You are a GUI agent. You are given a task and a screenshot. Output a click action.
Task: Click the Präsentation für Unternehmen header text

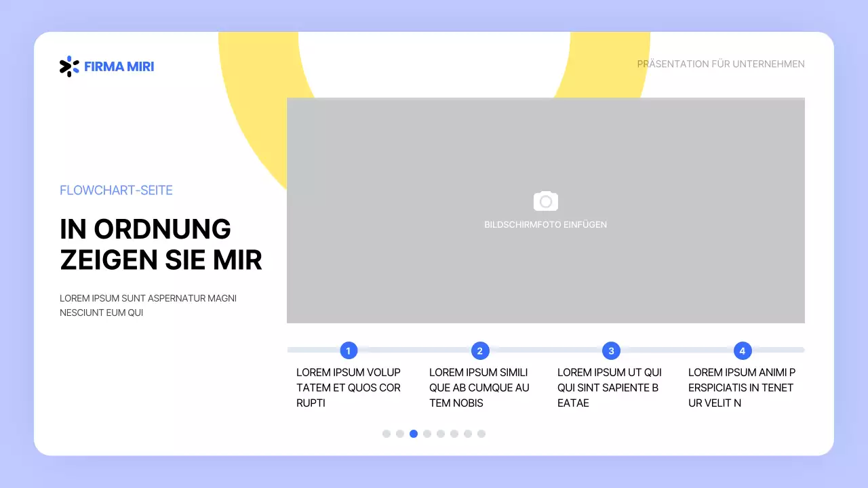tap(721, 64)
